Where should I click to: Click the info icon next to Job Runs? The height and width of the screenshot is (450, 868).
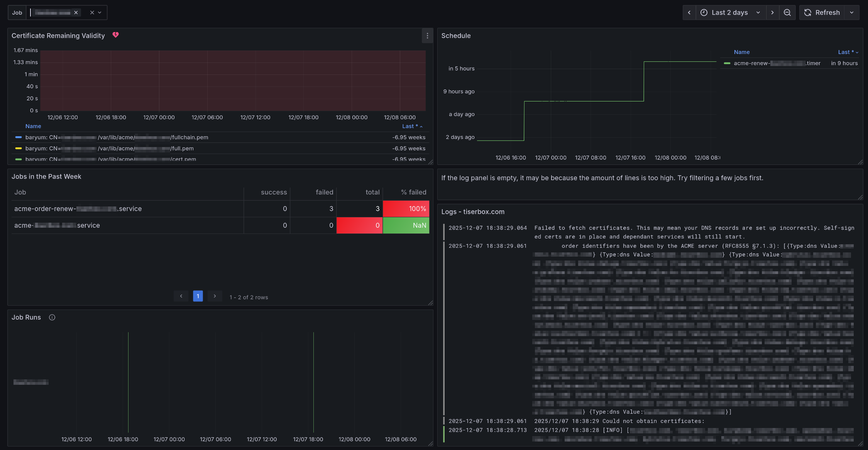point(52,317)
